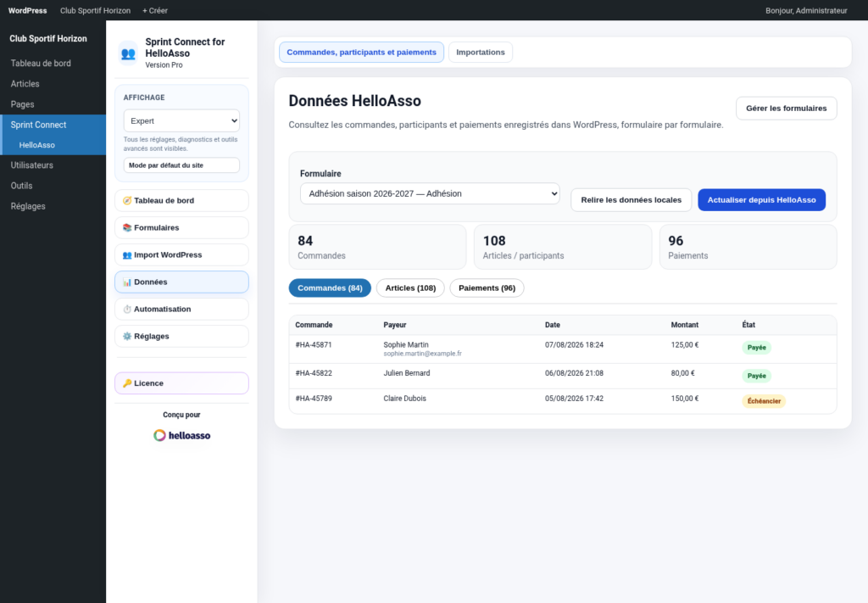Click Club Sportif Horizon sidebar site title
Screen dimensions: 868x603
48,38
